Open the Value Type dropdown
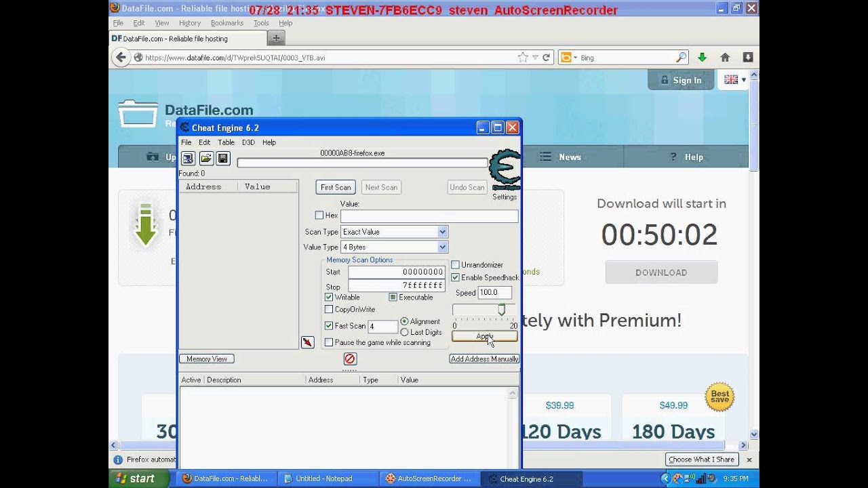 pyautogui.click(x=394, y=247)
